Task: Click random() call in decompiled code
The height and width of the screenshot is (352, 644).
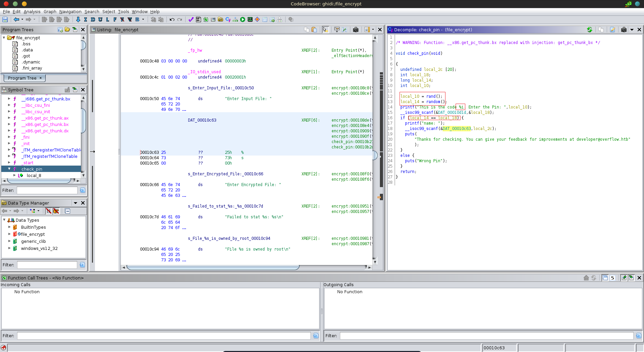Action: 433,102
